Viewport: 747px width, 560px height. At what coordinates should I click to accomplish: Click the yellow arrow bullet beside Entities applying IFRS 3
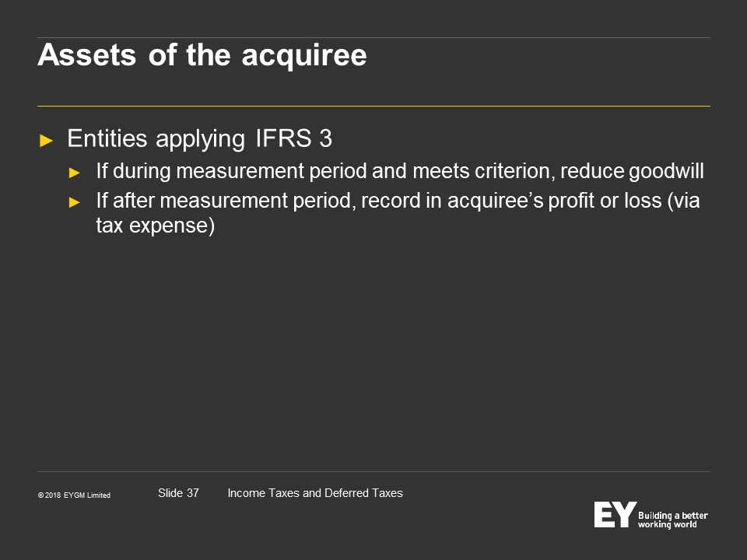coord(46,141)
